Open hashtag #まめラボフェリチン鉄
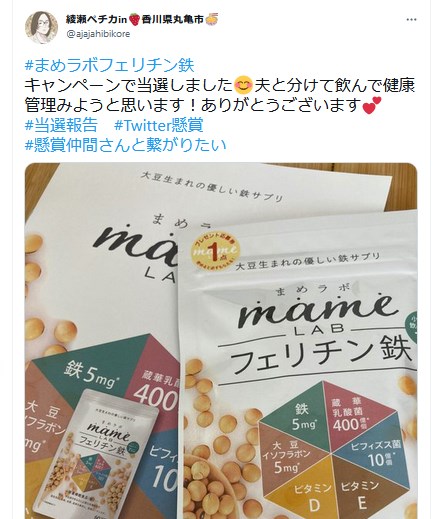444x519 pixels. tap(109, 65)
